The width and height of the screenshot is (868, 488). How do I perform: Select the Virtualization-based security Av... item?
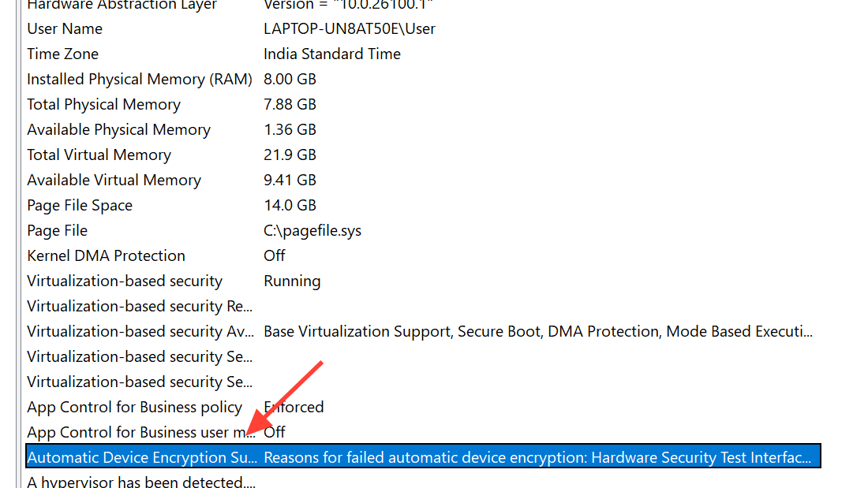[x=140, y=332]
